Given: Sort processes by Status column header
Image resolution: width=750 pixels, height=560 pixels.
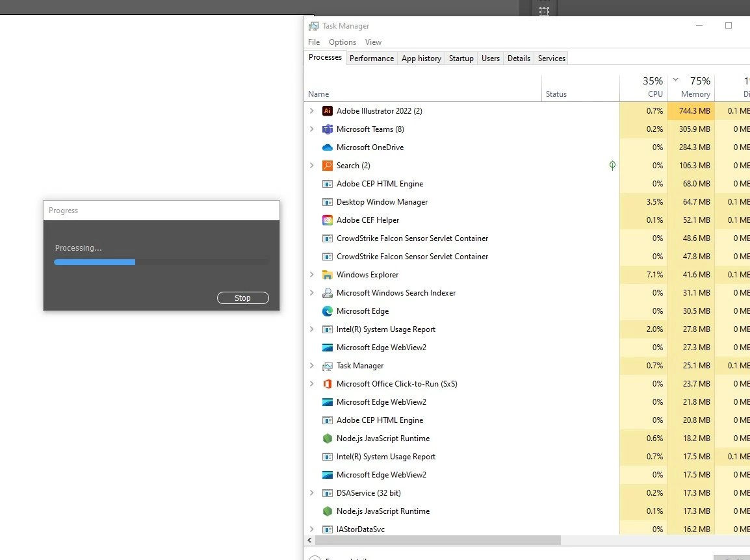Looking at the screenshot, I should coord(580,88).
